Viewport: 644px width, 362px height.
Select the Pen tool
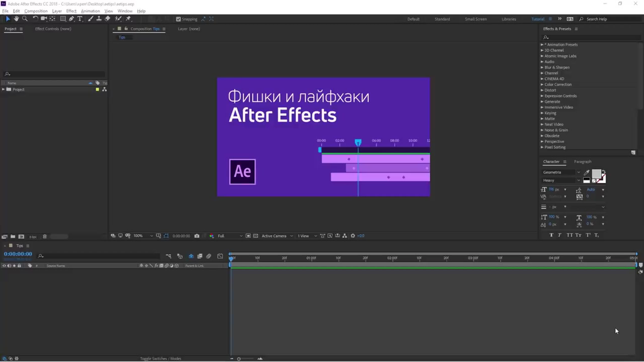(x=72, y=19)
